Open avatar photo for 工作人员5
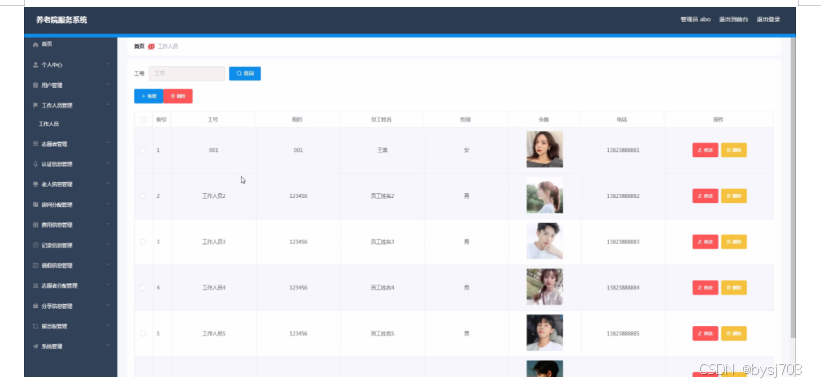The width and height of the screenshot is (821, 385). coord(545,333)
